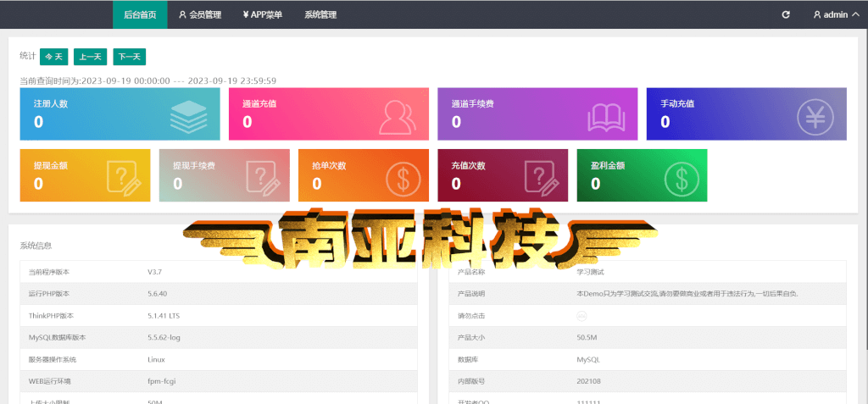The height and width of the screenshot is (404, 868).
Task: Click the PHP version value 5.6.40
Action: (157, 294)
